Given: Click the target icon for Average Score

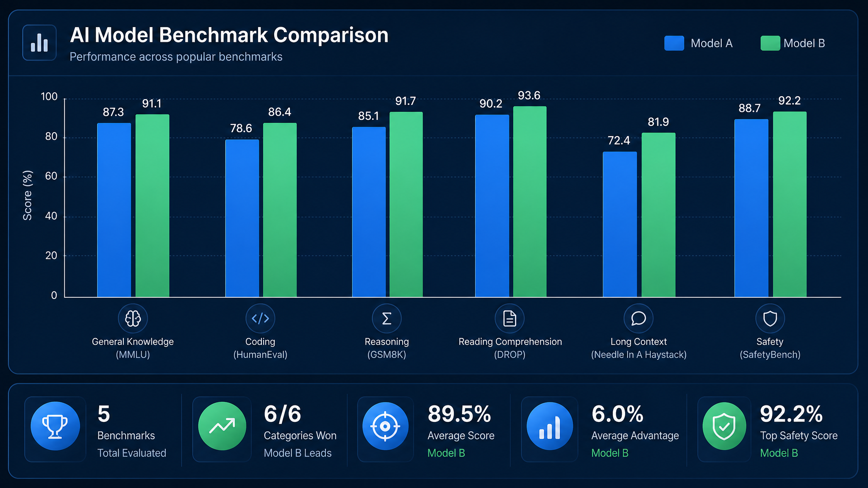Looking at the screenshot, I should point(385,426).
